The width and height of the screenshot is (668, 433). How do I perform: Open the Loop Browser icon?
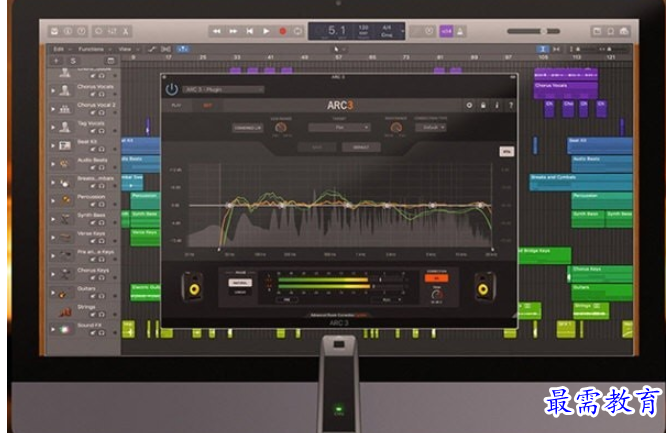click(x=624, y=31)
